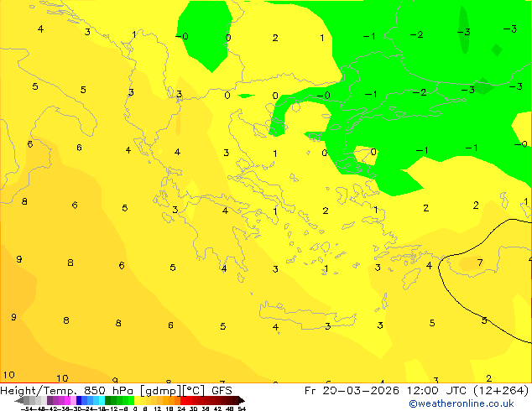Click the "850 hPa" level label
532x411 pixels.
[108, 391]
